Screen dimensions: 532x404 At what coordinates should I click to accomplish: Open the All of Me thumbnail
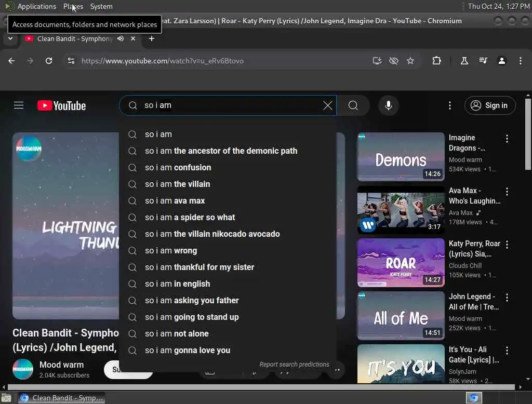pyautogui.click(x=401, y=316)
